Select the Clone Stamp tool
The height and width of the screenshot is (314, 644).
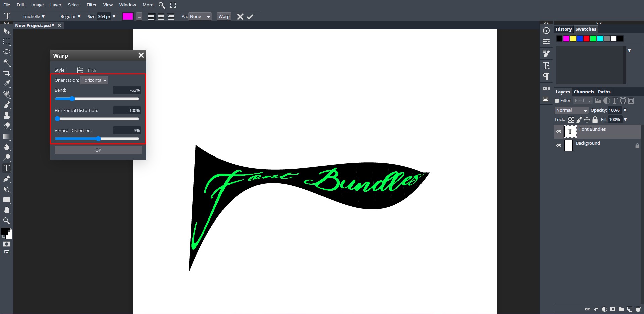pos(7,115)
